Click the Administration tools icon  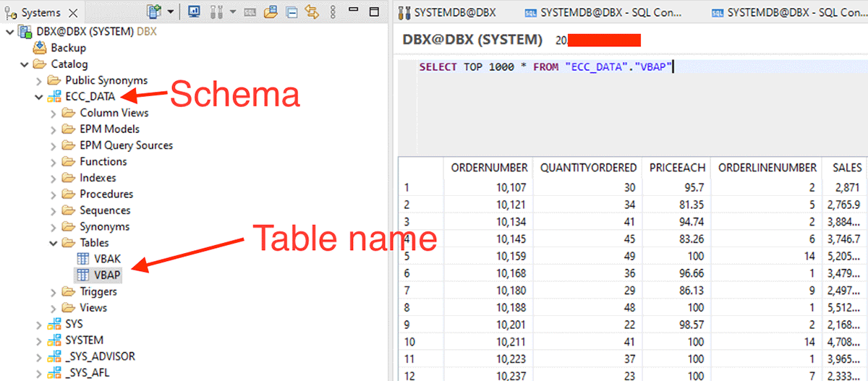[215, 12]
